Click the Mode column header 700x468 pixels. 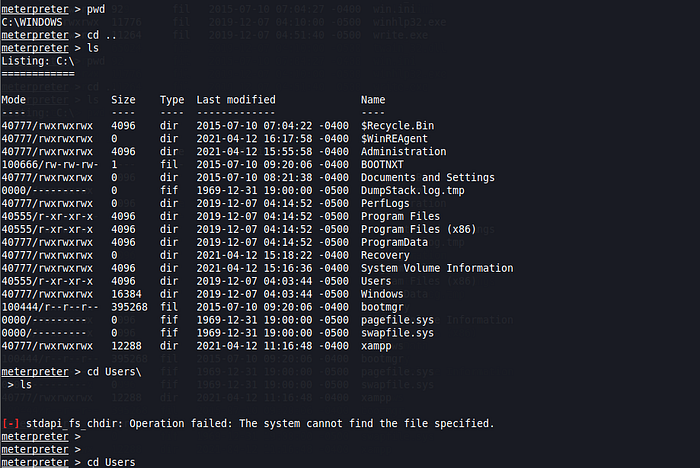click(x=14, y=100)
